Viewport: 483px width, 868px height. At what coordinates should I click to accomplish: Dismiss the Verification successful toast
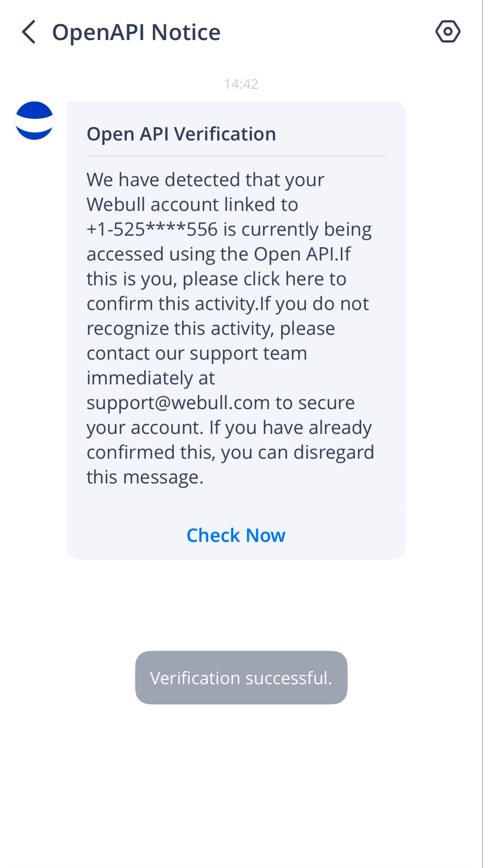pyautogui.click(x=241, y=678)
